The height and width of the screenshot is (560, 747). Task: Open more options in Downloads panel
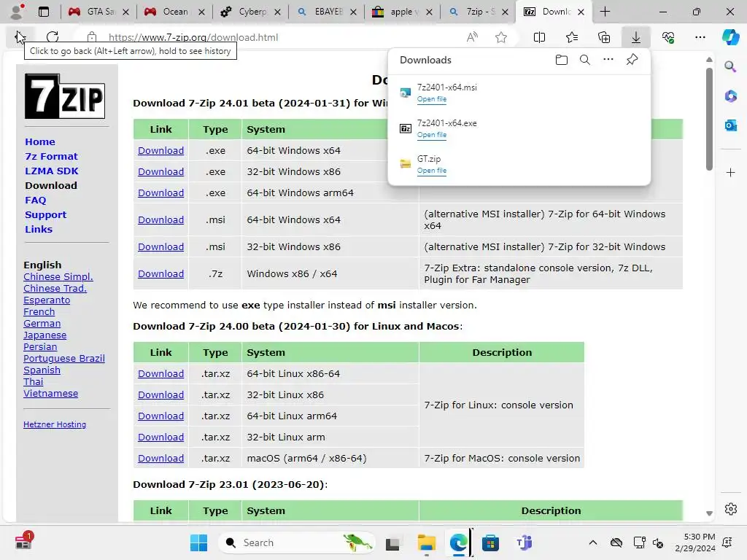(608, 60)
